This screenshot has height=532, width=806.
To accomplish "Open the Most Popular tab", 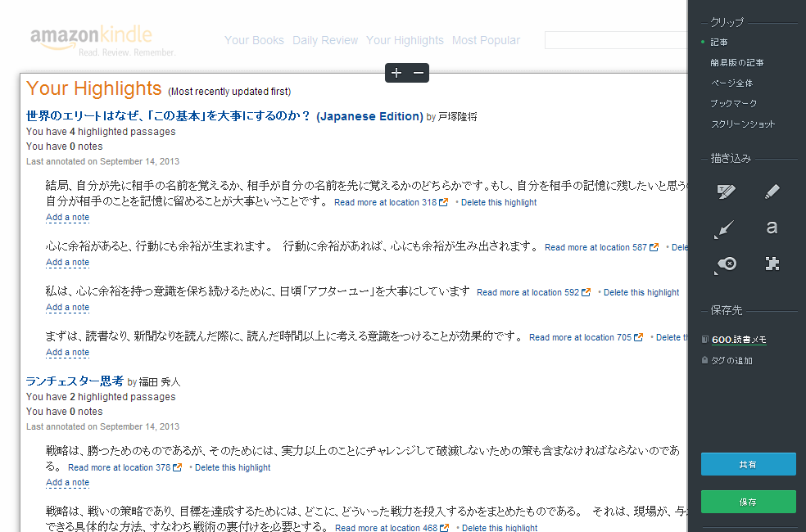I will pyautogui.click(x=486, y=40).
